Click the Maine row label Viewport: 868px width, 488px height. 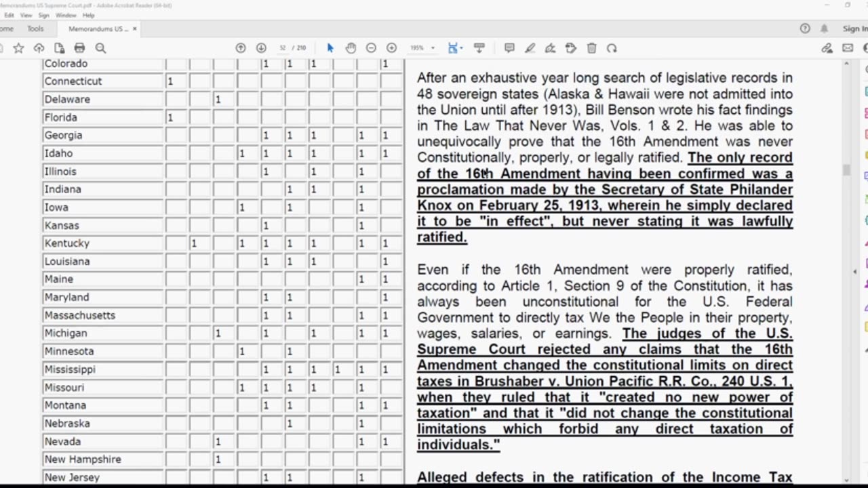(x=58, y=279)
